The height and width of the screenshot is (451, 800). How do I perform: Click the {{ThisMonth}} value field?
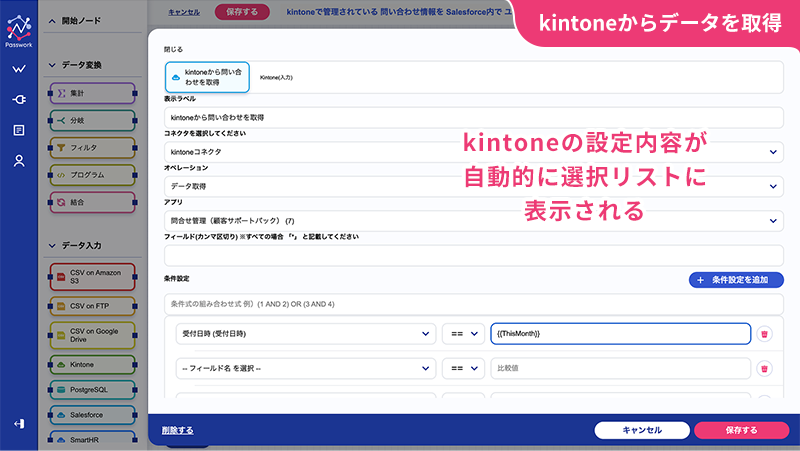pos(620,334)
